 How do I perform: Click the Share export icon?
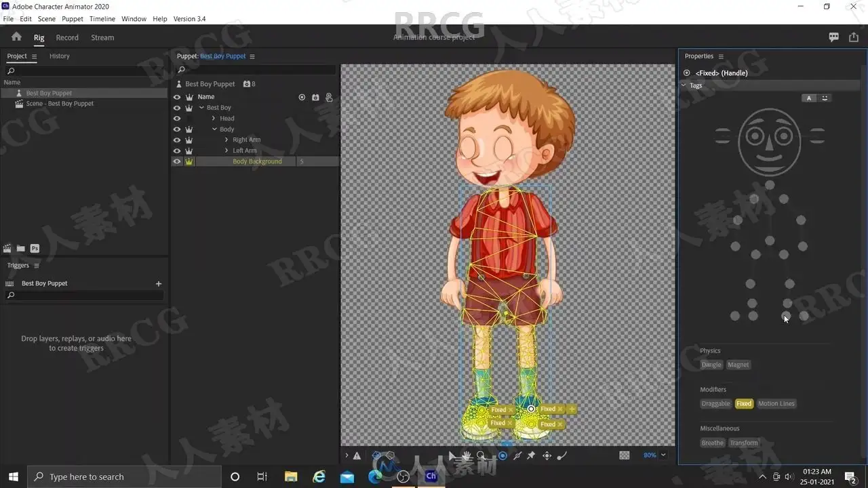point(854,37)
